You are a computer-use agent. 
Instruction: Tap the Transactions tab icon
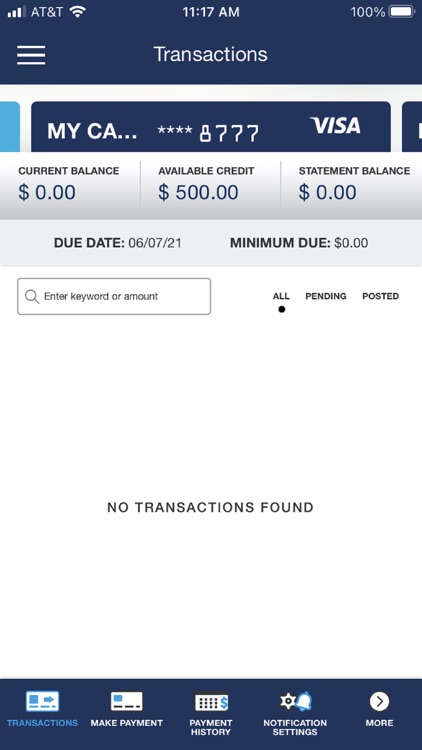42,701
